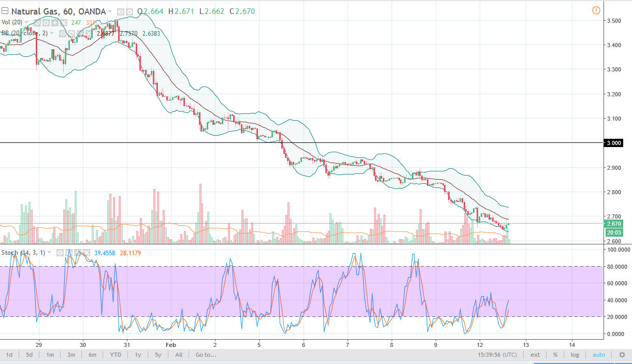Click the Stoch (14, 3, 1) label
This screenshot has height=364, width=632.
point(23,253)
